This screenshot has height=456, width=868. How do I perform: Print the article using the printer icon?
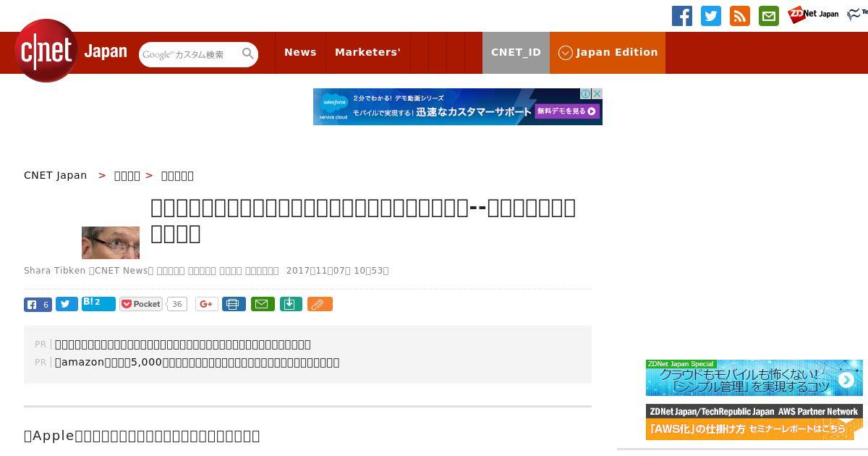tap(234, 304)
